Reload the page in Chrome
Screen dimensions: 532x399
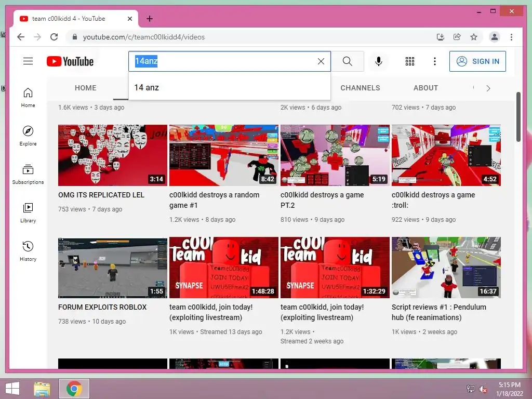click(54, 37)
